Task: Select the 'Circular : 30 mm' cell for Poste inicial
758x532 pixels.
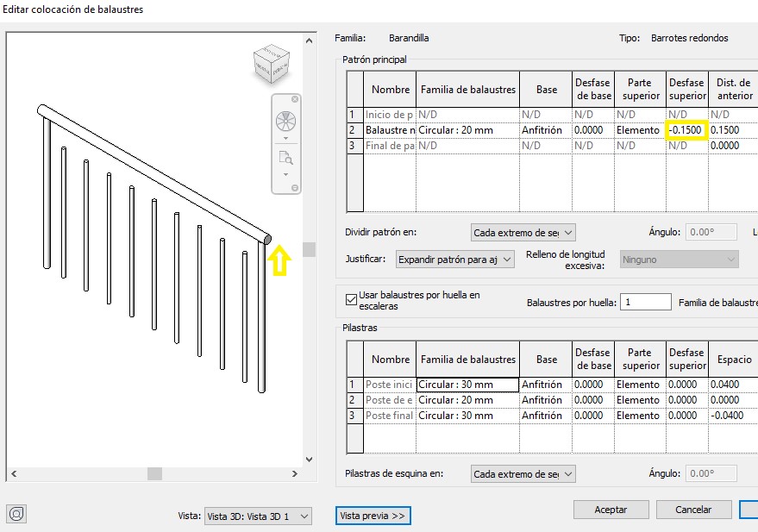Action: pyautogui.click(x=467, y=385)
